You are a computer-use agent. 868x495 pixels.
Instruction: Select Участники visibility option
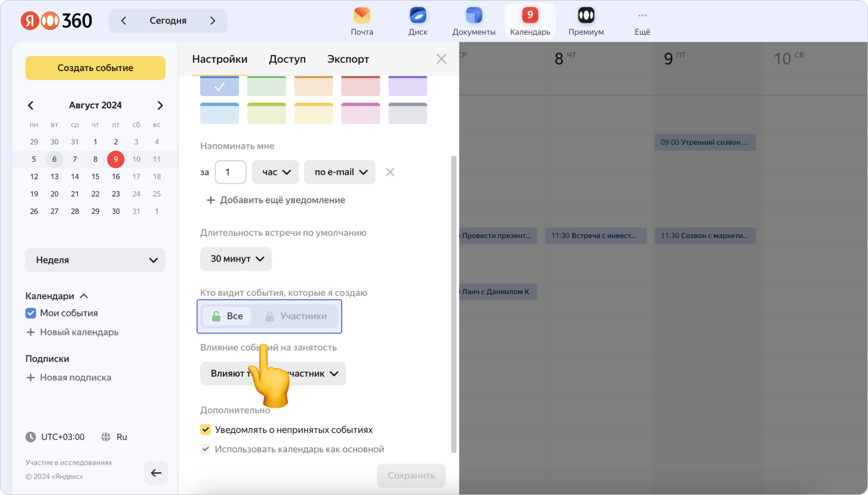coord(296,316)
